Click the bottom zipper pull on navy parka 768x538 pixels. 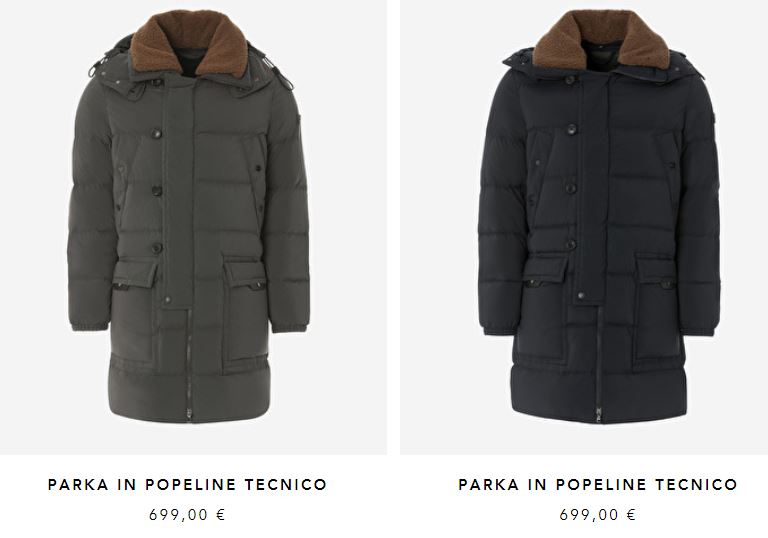[x=599, y=415]
